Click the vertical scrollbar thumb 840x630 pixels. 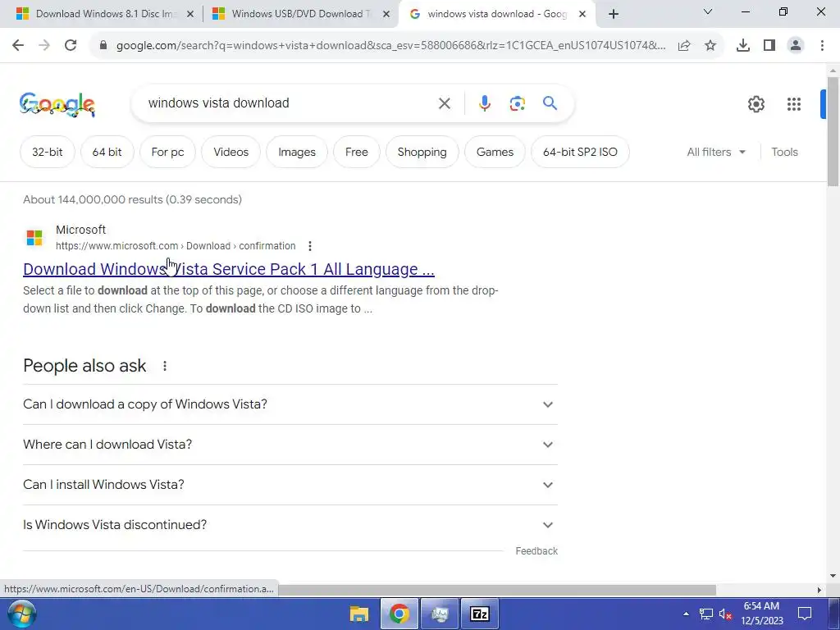833,131
